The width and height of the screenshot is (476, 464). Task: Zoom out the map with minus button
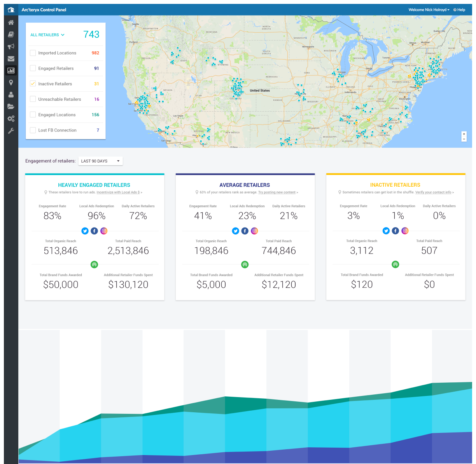pos(464,139)
